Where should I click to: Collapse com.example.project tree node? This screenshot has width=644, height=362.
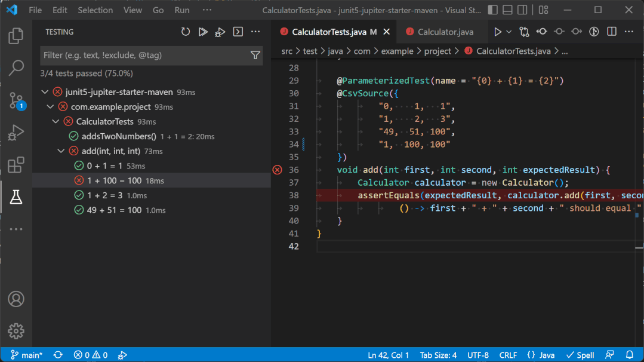pyautogui.click(x=50, y=107)
